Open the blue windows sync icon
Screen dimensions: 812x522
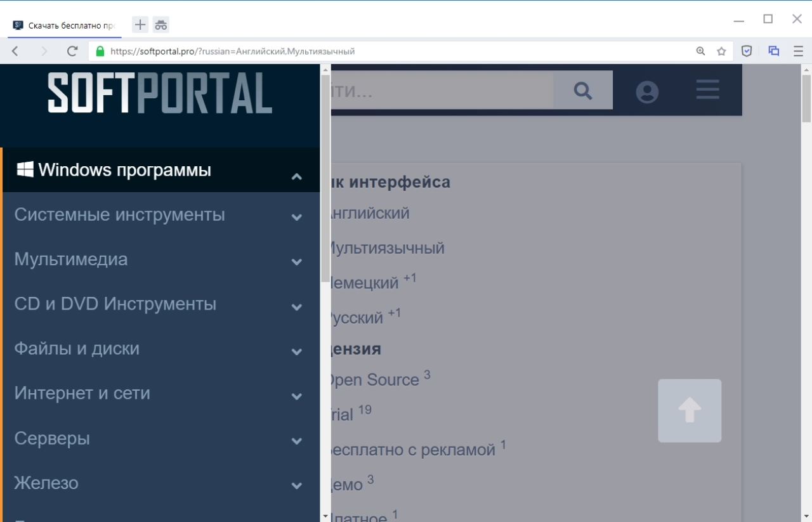point(773,51)
